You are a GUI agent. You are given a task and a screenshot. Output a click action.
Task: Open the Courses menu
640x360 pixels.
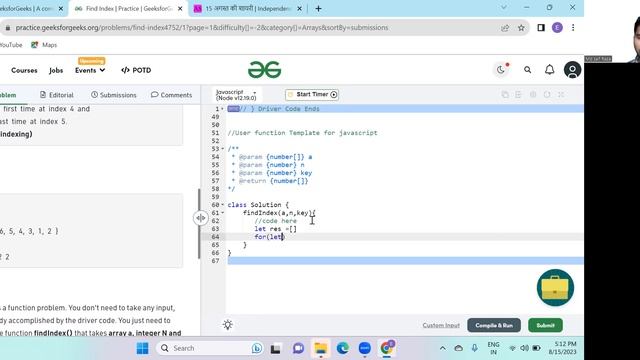click(24, 70)
